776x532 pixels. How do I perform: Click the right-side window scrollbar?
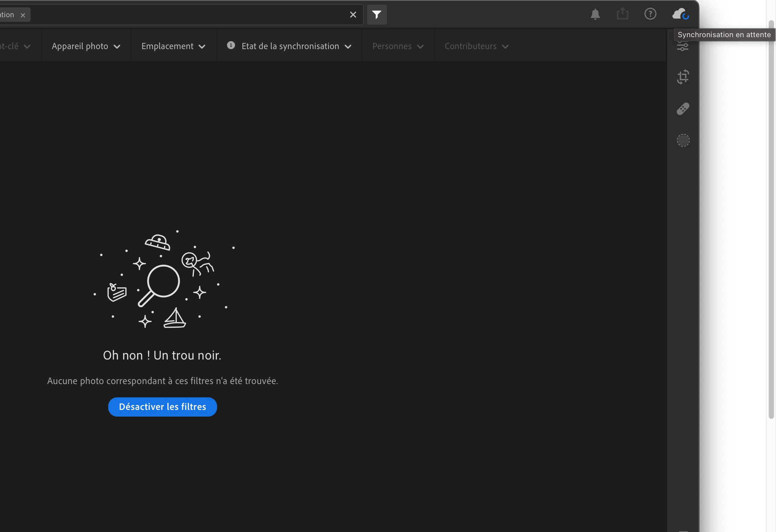771,217
